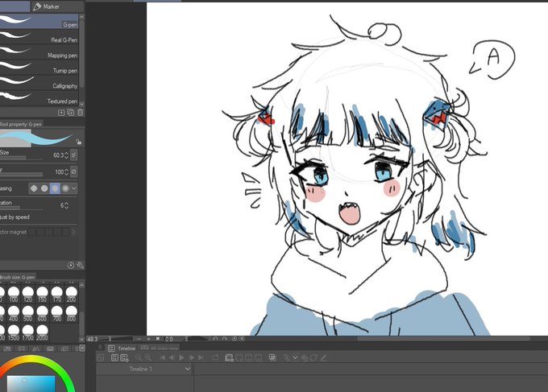This screenshot has height=392, width=548.
Task: Click the go to first frame button
Action: (162, 357)
